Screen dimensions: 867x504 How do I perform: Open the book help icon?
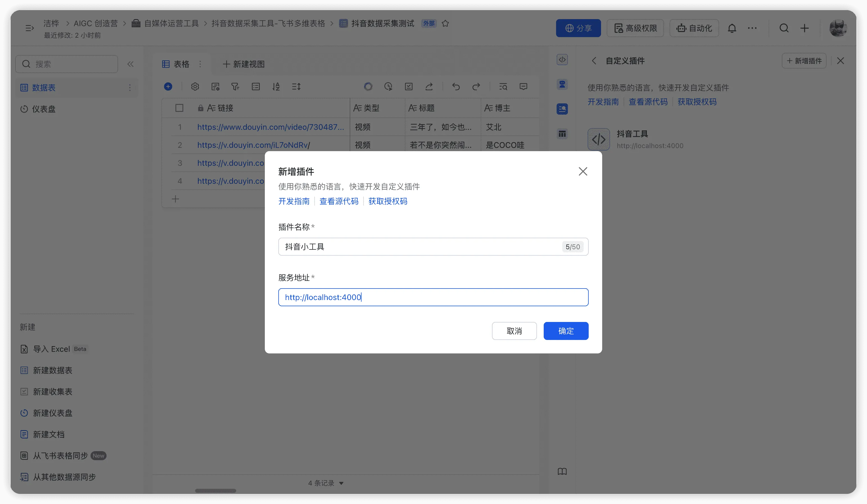click(x=562, y=471)
